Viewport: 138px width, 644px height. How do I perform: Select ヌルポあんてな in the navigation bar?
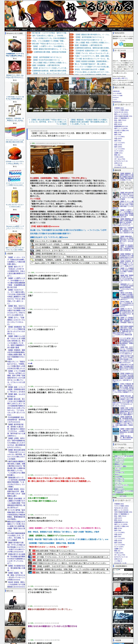click(x=83, y=30)
